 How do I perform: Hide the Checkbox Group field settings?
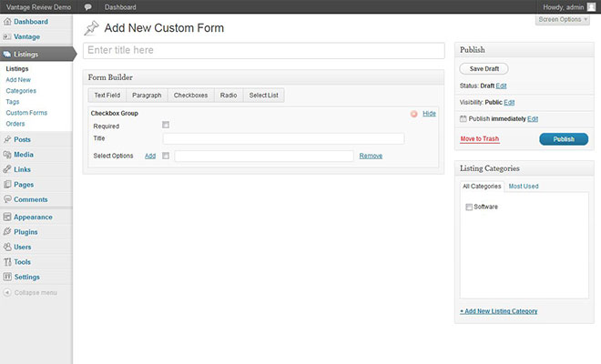click(x=430, y=113)
